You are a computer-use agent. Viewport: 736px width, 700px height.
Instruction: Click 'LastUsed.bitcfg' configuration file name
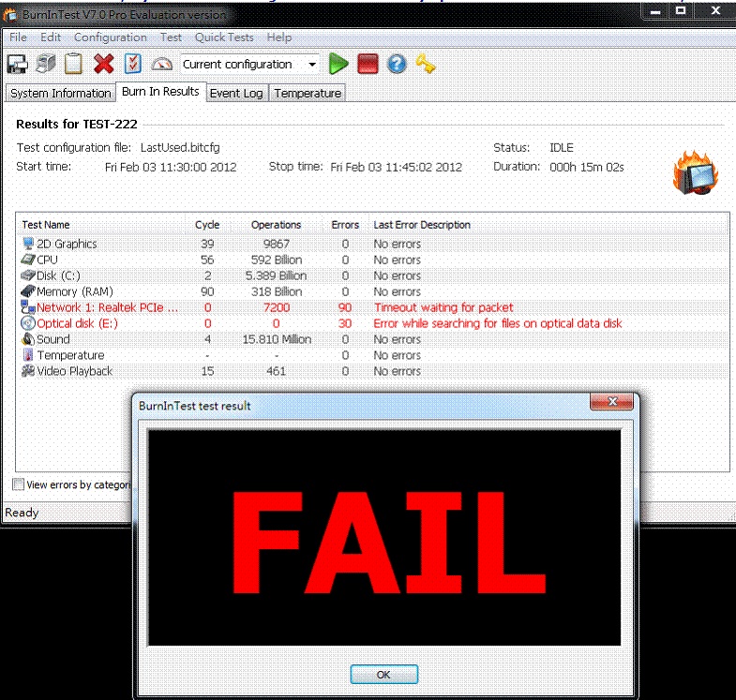point(180,147)
